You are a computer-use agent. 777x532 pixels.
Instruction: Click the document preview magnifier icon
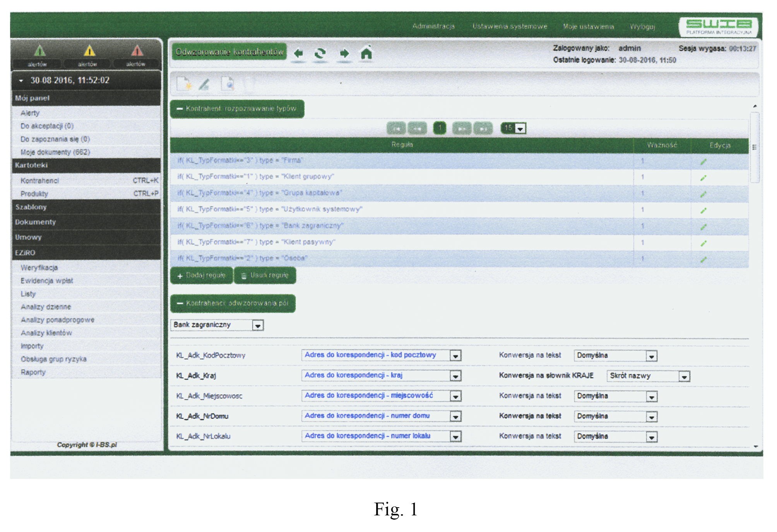pyautogui.click(x=228, y=84)
